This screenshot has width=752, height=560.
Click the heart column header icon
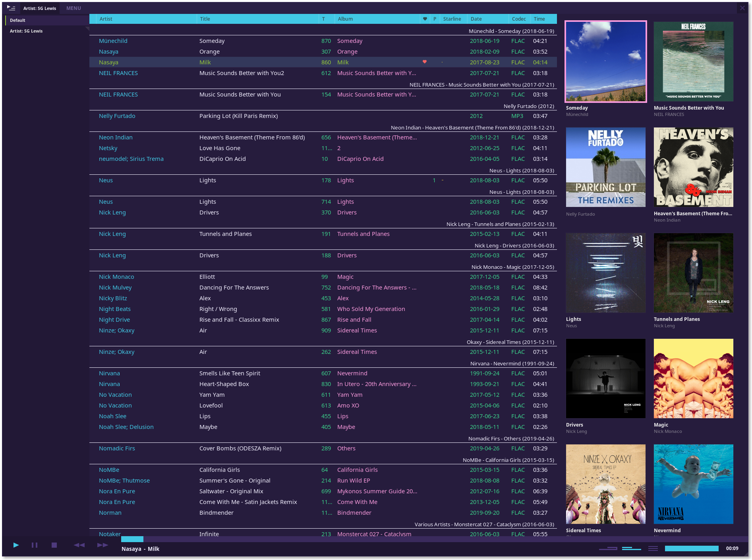[x=424, y=19]
